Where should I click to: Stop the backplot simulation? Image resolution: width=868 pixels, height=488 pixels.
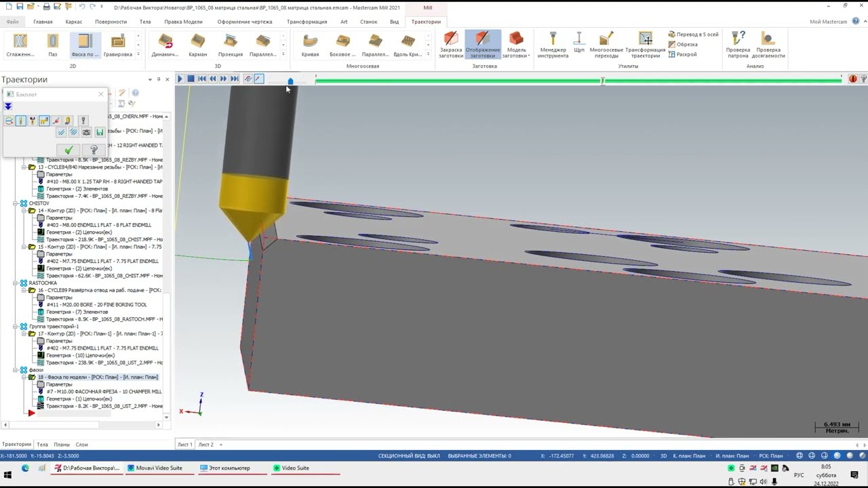[x=191, y=79]
